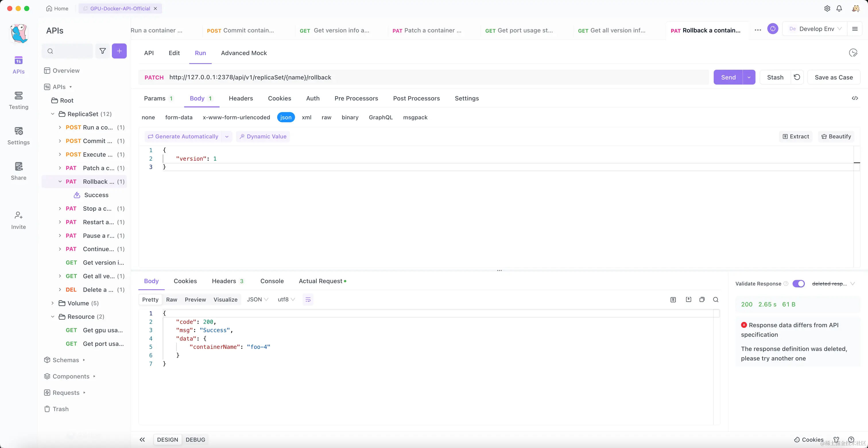Click the extract response upload icon
Screen dimensions: 868x448
pyautogui.click(x=673, y=299)
